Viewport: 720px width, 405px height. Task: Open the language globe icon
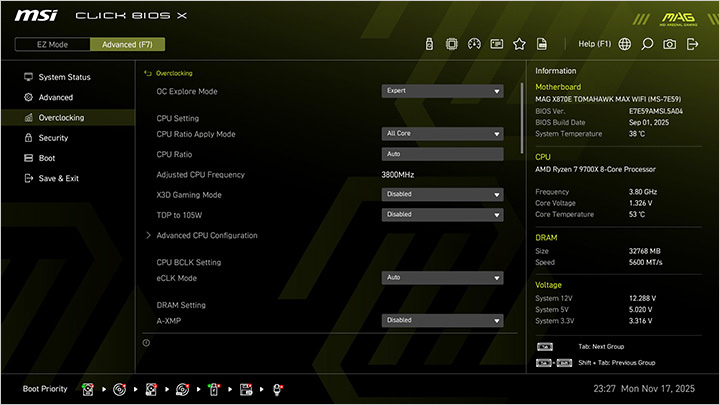(624, 44)
